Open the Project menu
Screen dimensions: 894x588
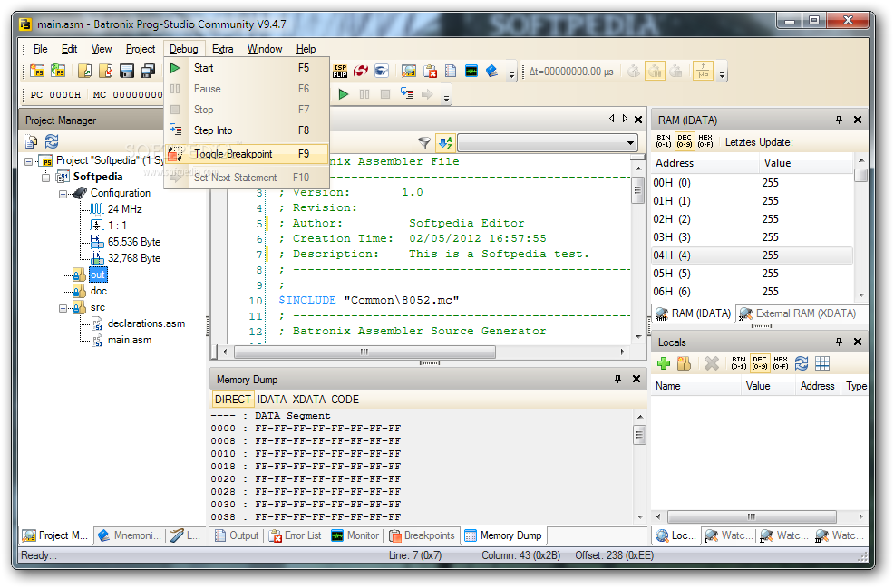(141, 49)
